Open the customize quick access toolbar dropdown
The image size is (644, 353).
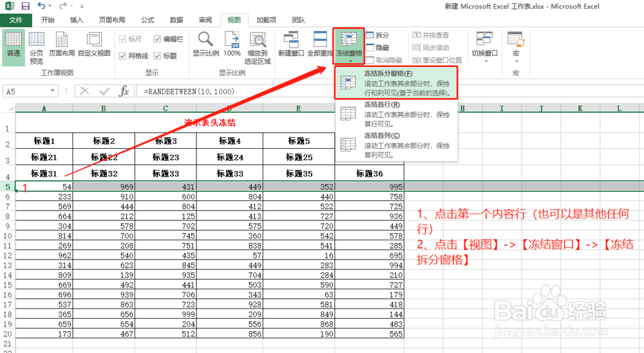[82, 6]
